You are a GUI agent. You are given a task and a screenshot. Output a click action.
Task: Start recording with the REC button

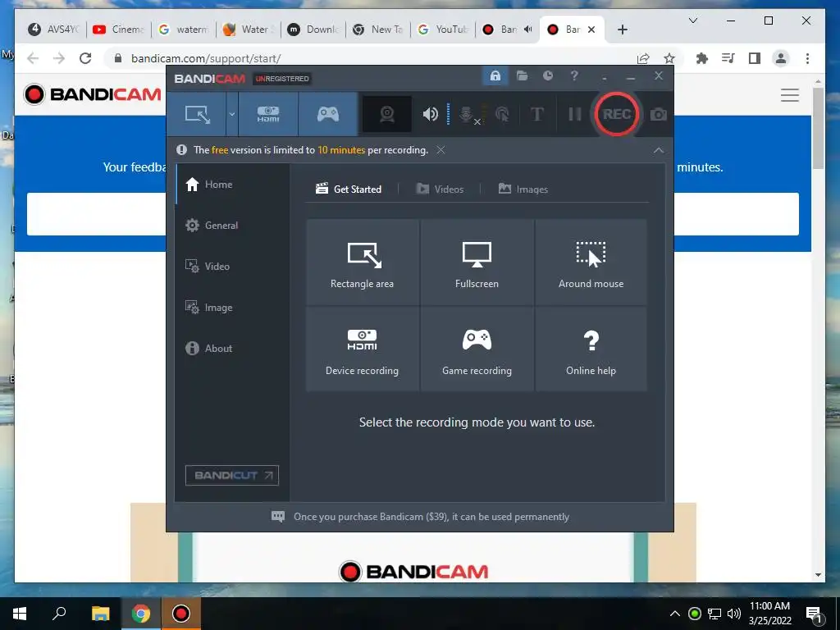pos(616,114)
